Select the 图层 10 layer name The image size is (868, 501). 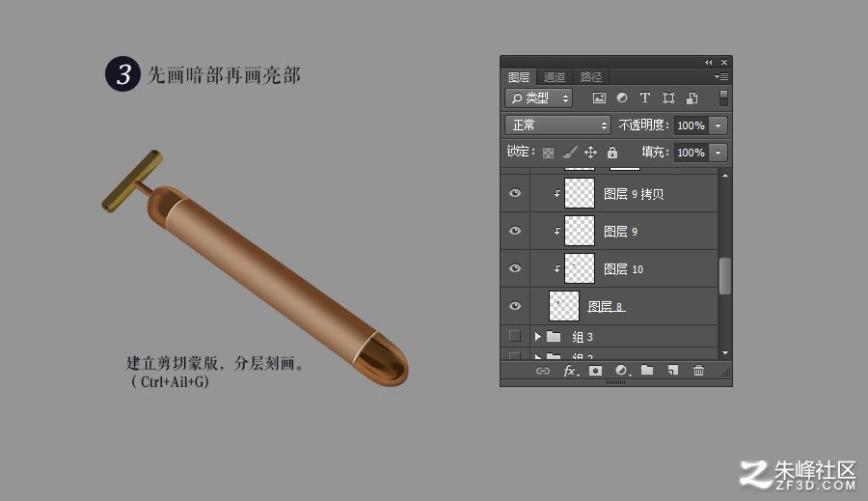point(623,269)
